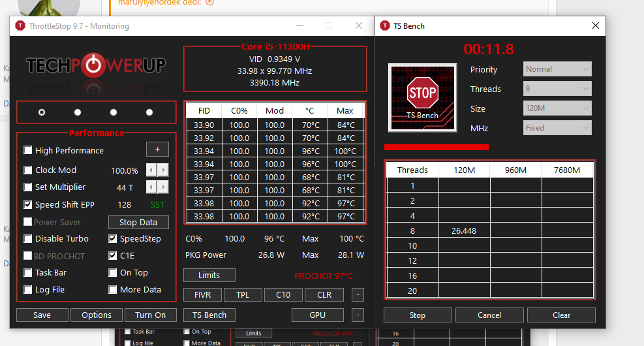Click the Stop button in TS Bench

tap(418, 315)
